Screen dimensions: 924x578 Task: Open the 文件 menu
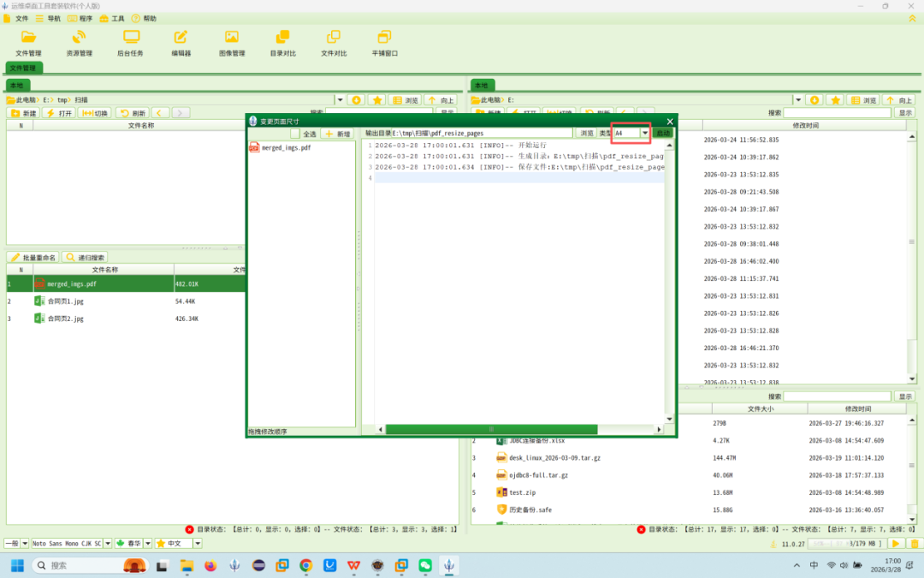point(16,18)
